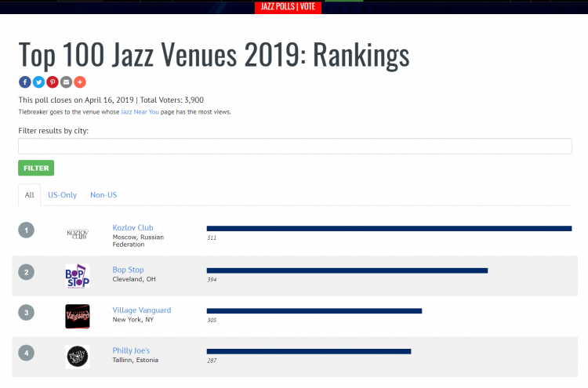Share the rankings via Twitter icon
This screenshot has width=588, height=388.
coord(38,82)
